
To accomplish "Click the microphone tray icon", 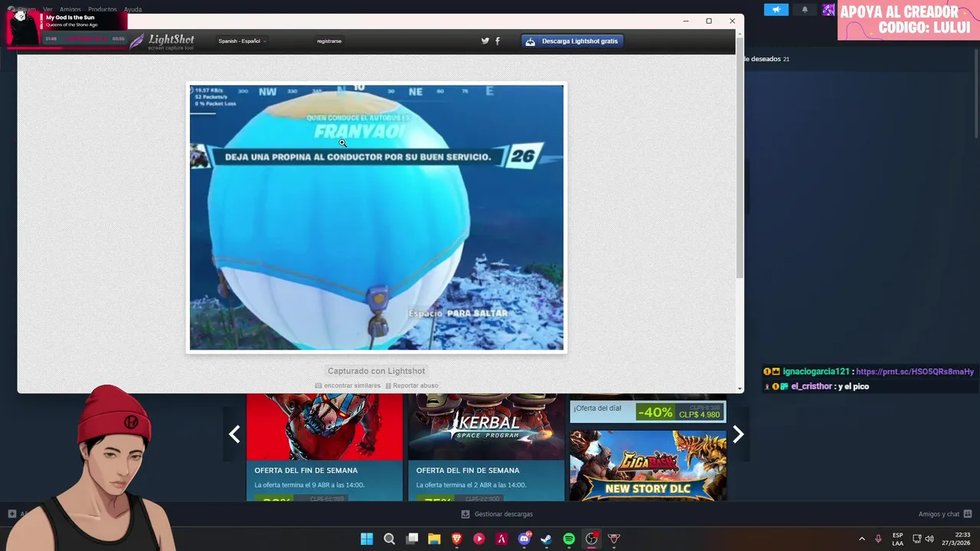I will click(878, 539).
